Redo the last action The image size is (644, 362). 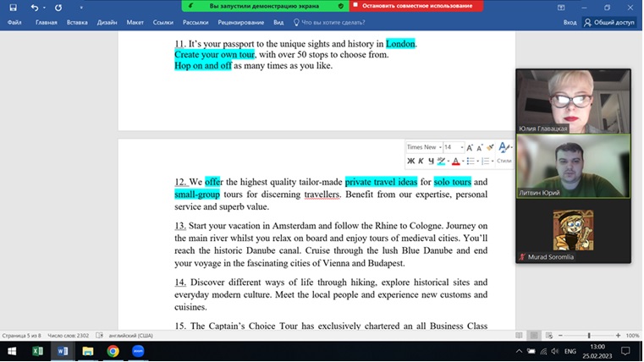tap(58, 8)
